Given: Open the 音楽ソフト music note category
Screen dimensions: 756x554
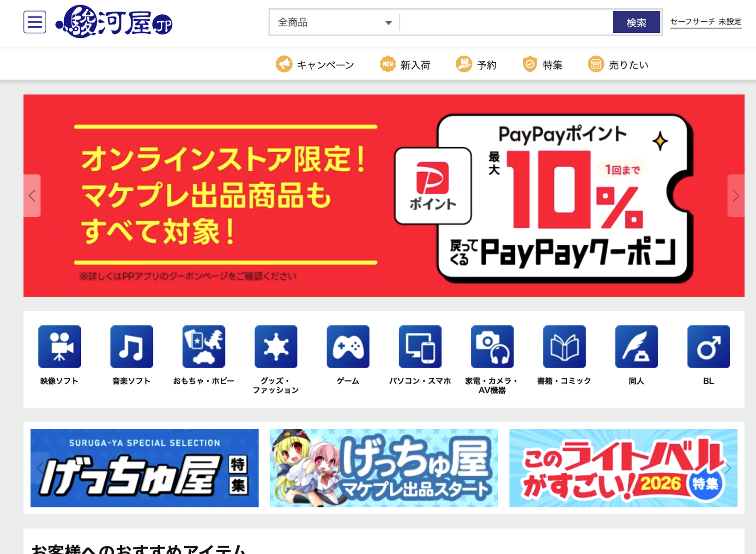Looking at the screenshot, I should click(x=132, y=347).
